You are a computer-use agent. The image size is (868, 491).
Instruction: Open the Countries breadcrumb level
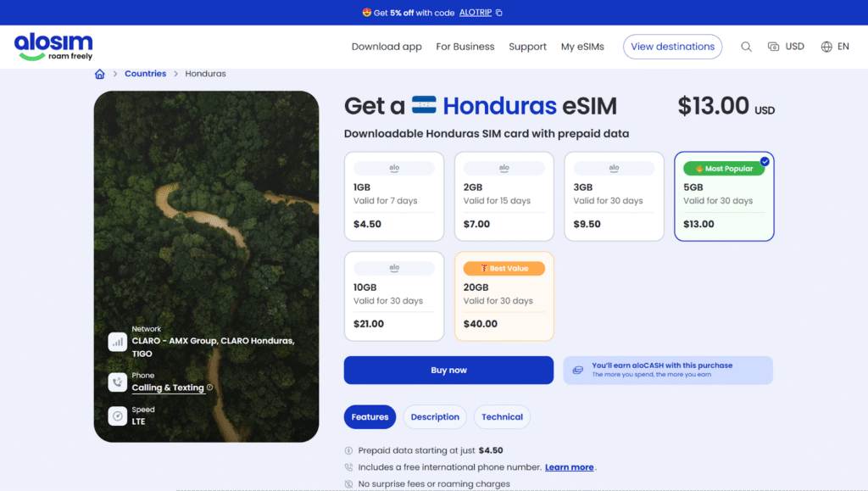click(145, 74)
